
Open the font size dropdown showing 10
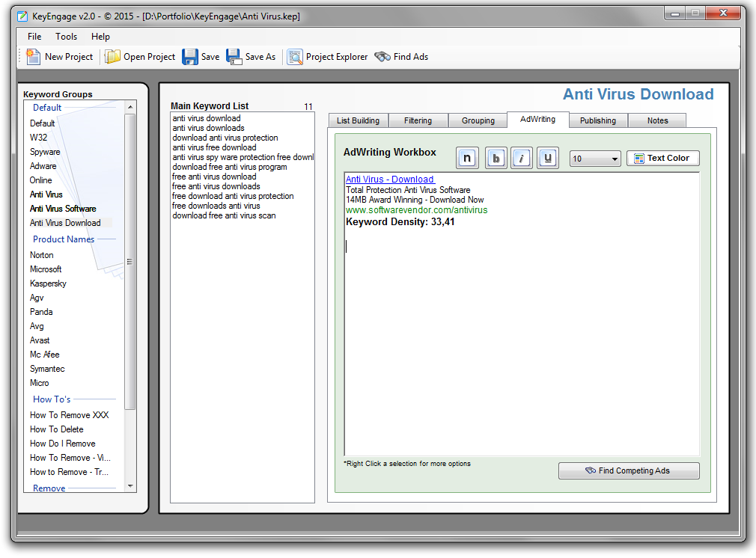point(595,159)
